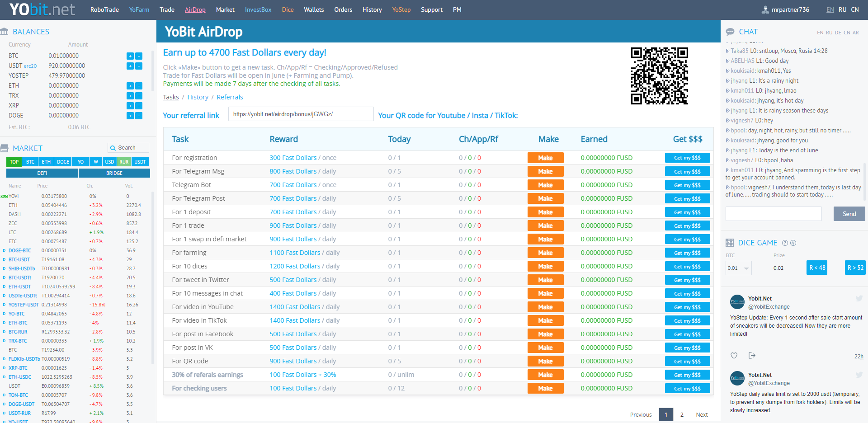Screen dimensions: 868x423
Task: Open Wallets in the top navigation
Action: click(314, 9)
